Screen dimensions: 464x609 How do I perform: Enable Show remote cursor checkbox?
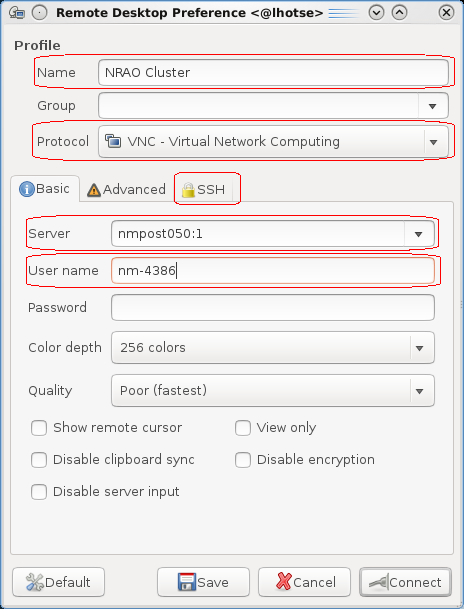pyautogui.click(x=39, y=428)
